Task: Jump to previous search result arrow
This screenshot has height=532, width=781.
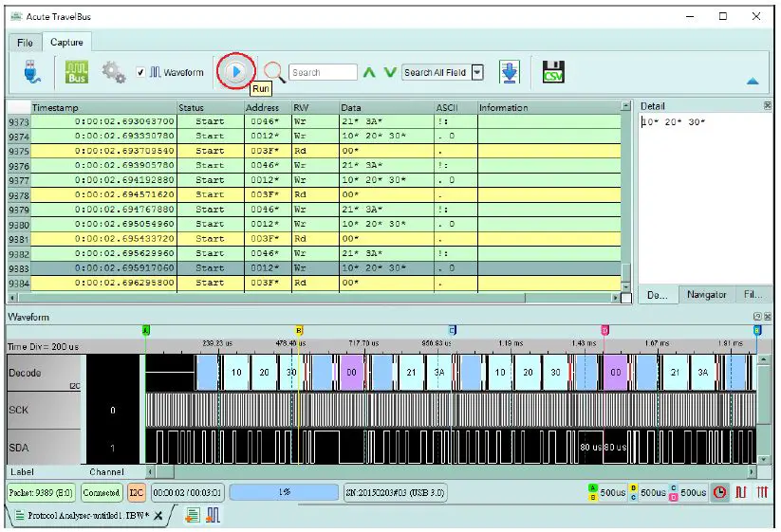Action: pos(370,72)
